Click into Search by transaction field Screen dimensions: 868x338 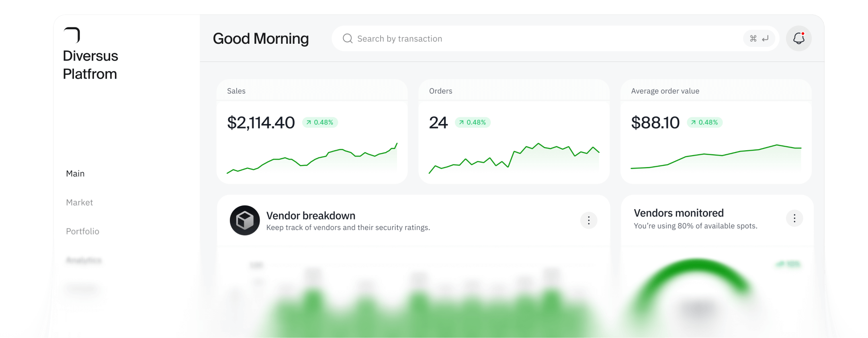(555, 39)
